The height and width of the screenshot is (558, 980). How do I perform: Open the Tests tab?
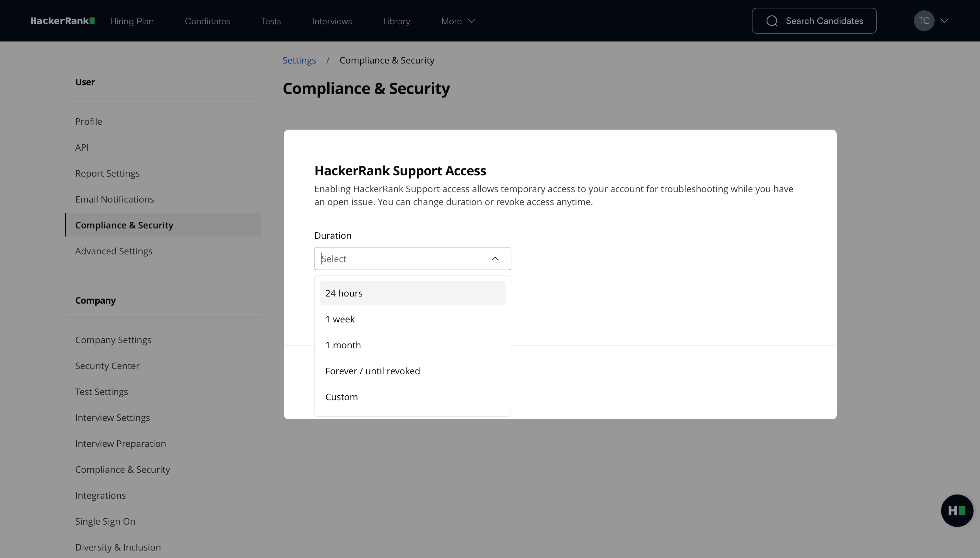point(271,21)
